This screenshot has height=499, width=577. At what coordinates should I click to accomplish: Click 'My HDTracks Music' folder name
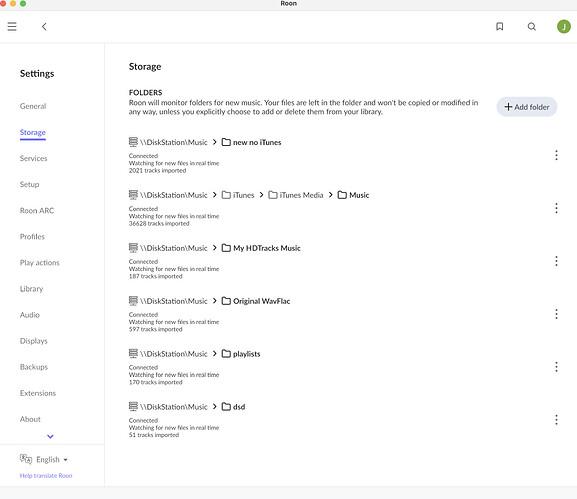tap(267, 248)
